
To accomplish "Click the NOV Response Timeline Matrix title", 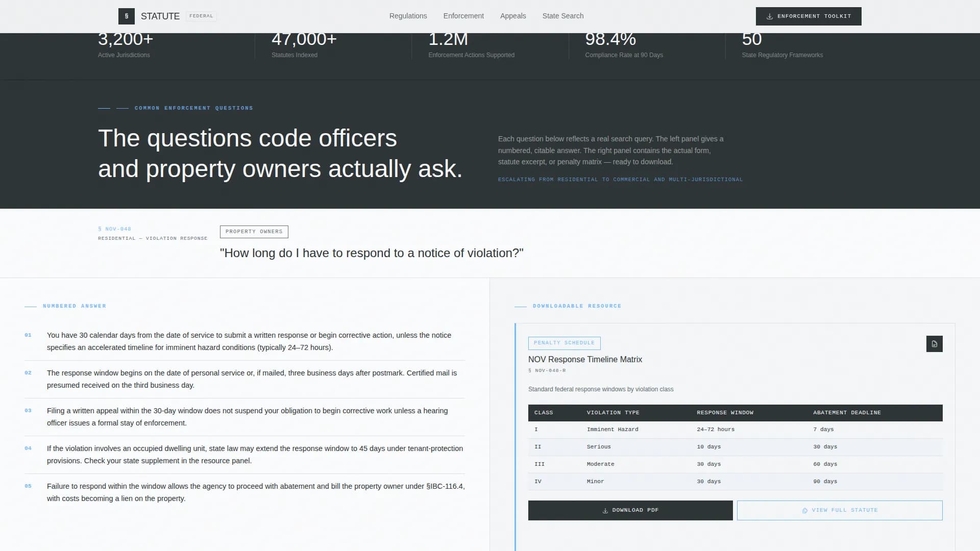I will point(585,360).
